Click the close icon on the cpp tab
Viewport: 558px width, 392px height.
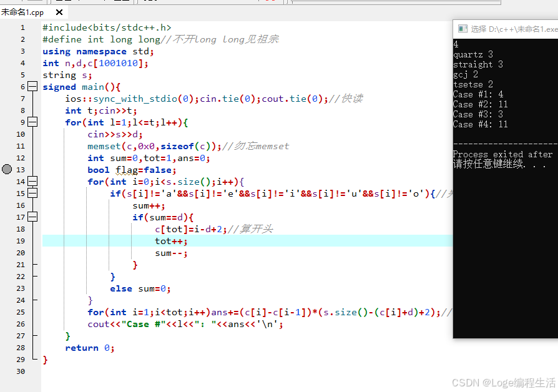(59, 11)
